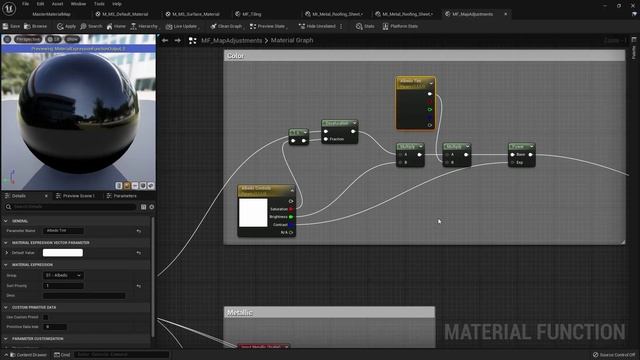Open the Default Value color swatch
This screenshot has width=640, height=360.
coord(63,253)
